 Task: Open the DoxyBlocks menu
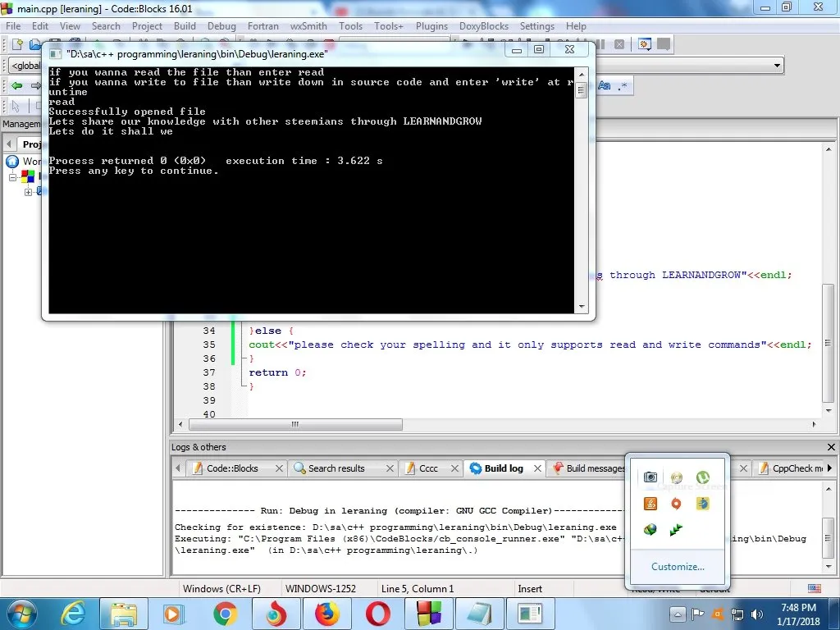click(484, 25)
